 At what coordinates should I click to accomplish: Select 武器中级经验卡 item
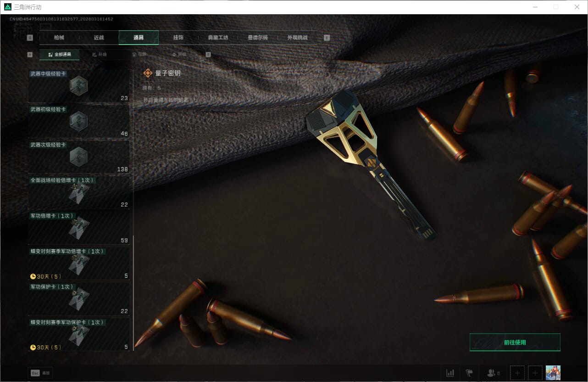79,86
